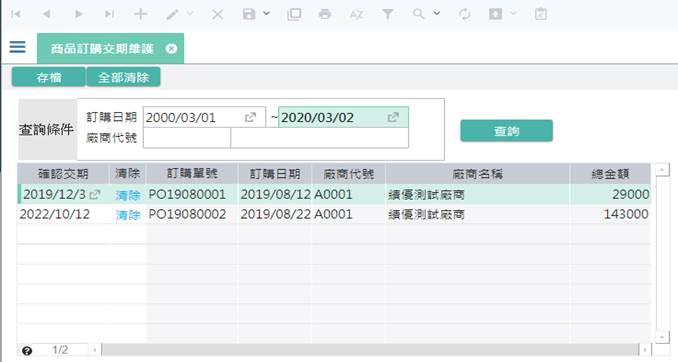Click the 確認交期 column header

click(63, 174)
